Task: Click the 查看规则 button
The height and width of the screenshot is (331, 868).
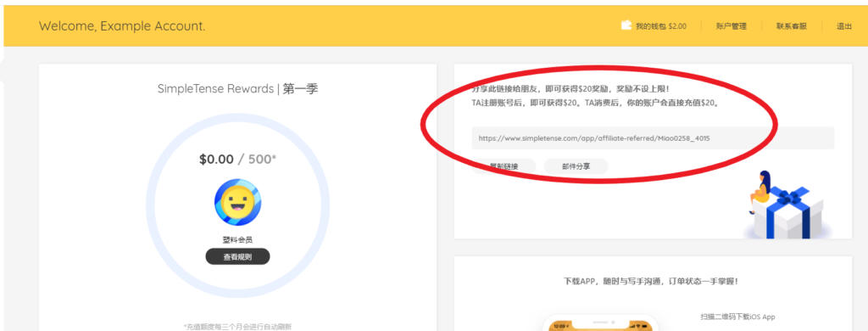Action: pos(237,256)
